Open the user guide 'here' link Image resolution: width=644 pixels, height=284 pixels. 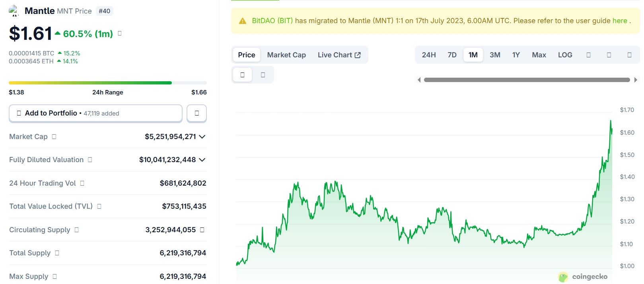[619, 21]
